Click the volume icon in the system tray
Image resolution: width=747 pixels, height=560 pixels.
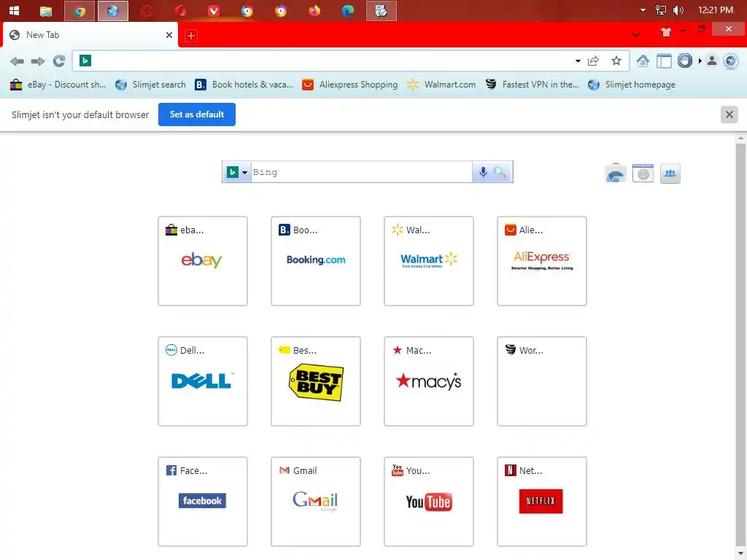tap(678, 10)
